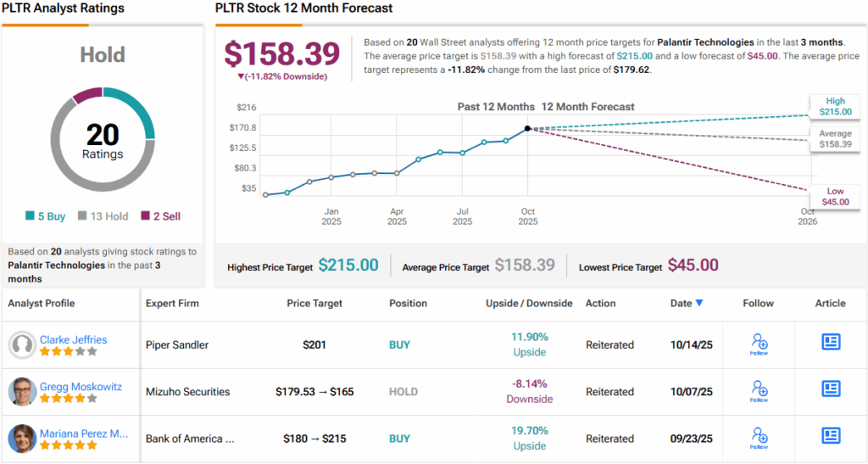
Task: Click Gregg Moskowitz profile photo
Action: click(x=22, y=391)
